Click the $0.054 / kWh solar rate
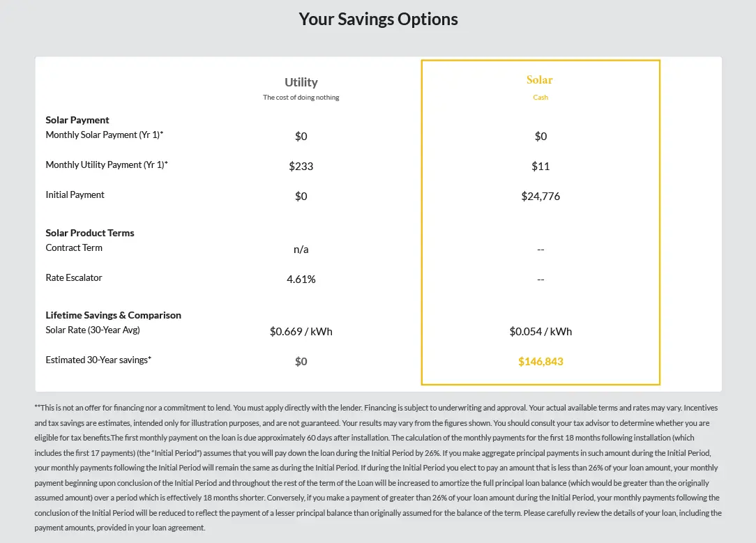The image size is (756, 543). click(540, 332)
